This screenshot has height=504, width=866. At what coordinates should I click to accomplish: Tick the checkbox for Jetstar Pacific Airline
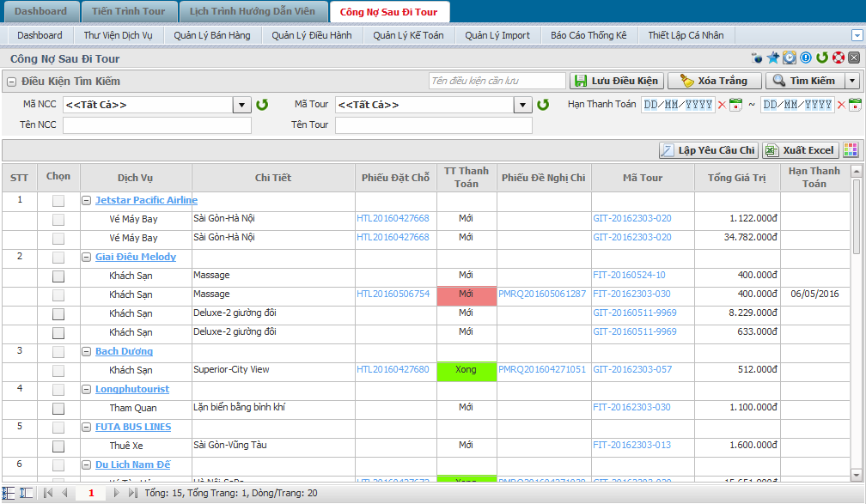coord(58,200)
